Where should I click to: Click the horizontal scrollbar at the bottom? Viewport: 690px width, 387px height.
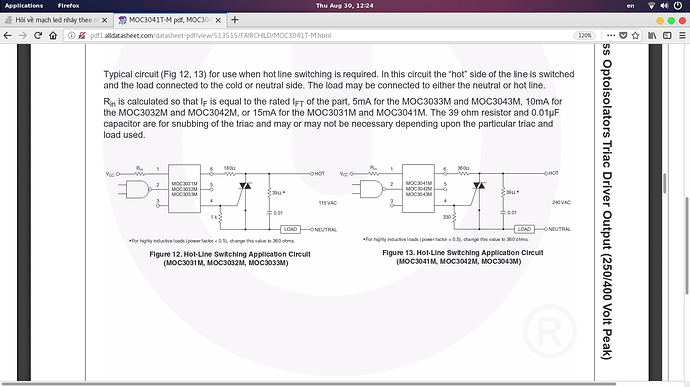(x=308, y=384)
